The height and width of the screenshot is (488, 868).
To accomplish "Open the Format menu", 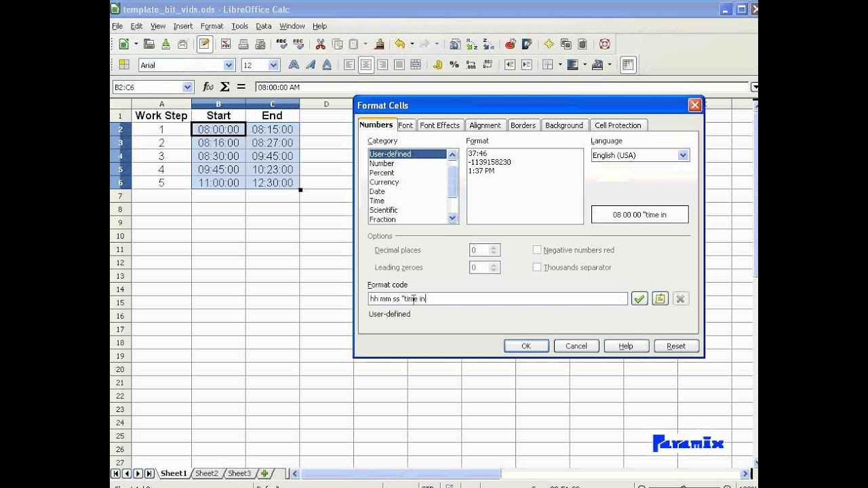I will [x=212, y=26].
